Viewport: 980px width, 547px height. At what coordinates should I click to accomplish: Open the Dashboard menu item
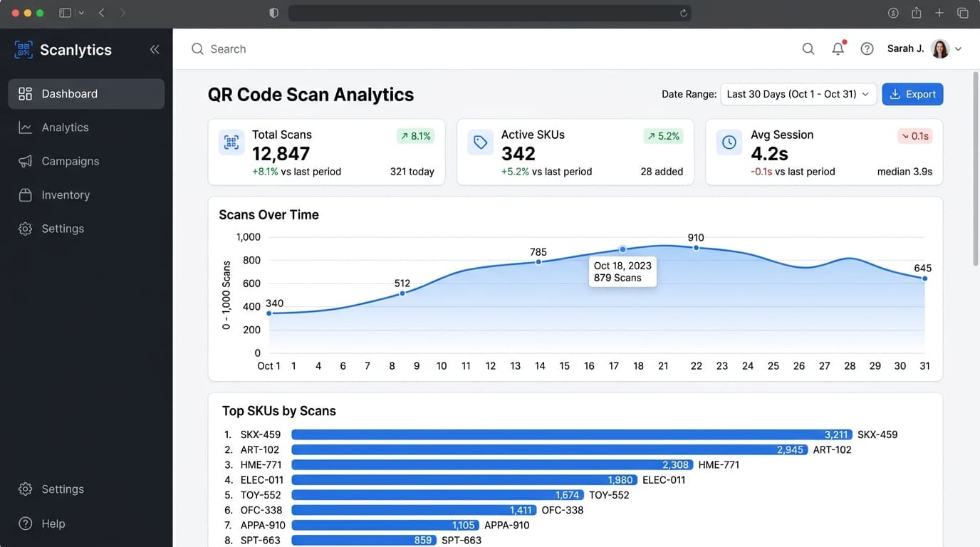pos(86,94)
